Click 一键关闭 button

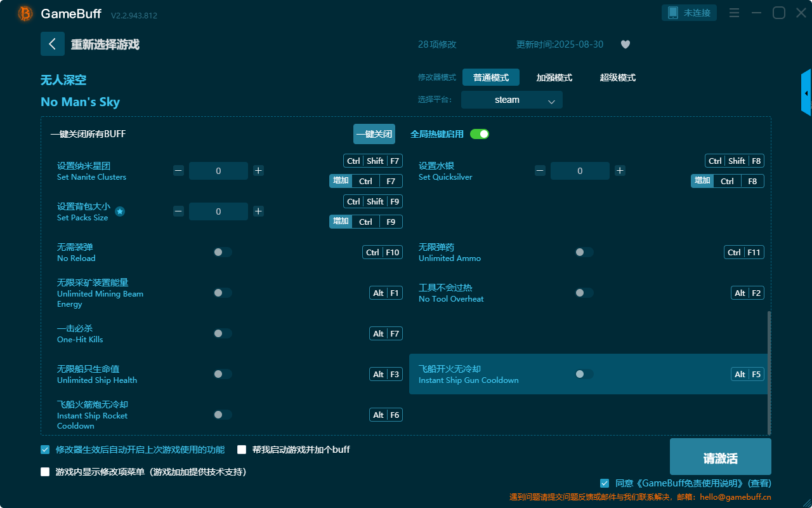click(x=374, y=134)
